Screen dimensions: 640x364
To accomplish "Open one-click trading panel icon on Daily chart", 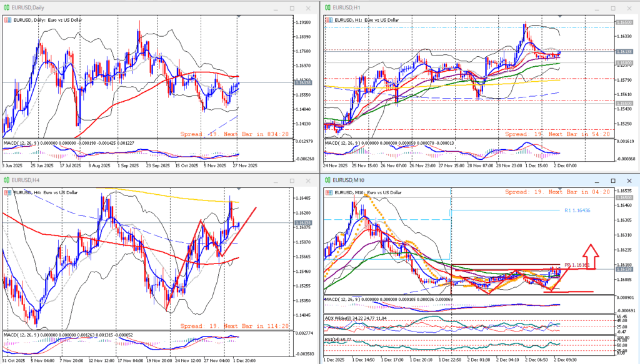I will (x=7, y=20).
